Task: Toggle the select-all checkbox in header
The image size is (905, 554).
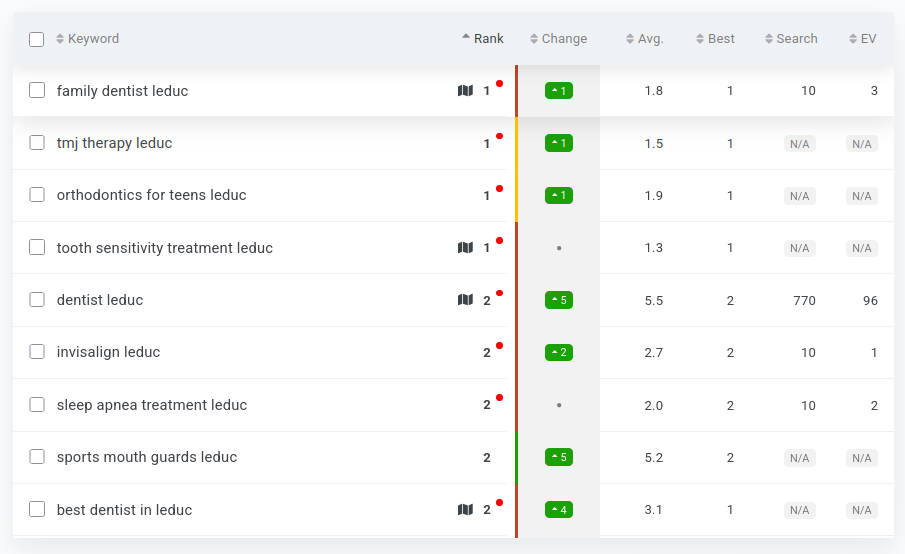Action: pos(36,39)
